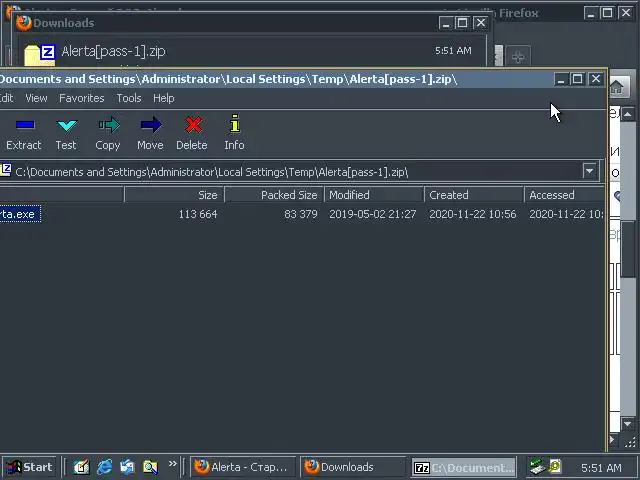
Task: Sort by the Created column header
Action: [474, 195]
